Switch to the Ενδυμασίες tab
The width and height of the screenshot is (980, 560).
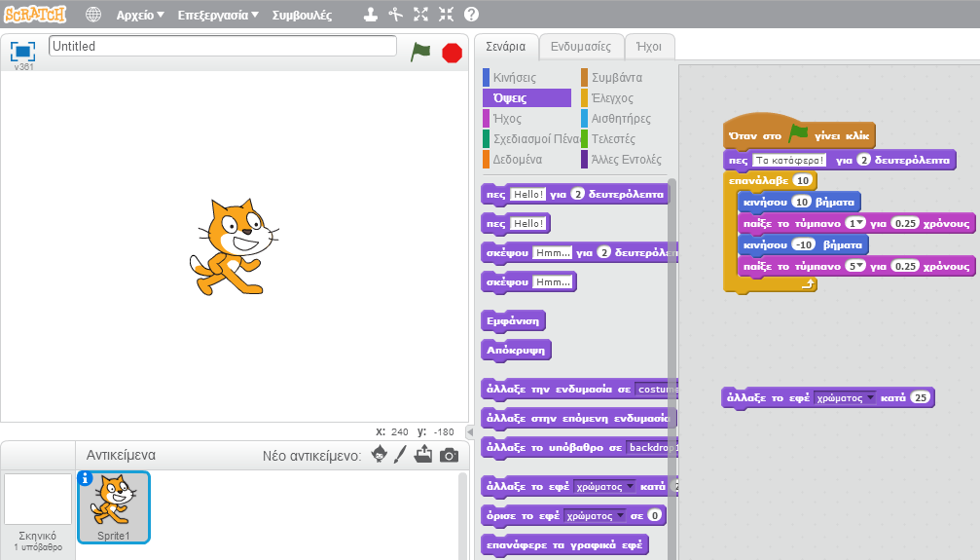point(581,47)
